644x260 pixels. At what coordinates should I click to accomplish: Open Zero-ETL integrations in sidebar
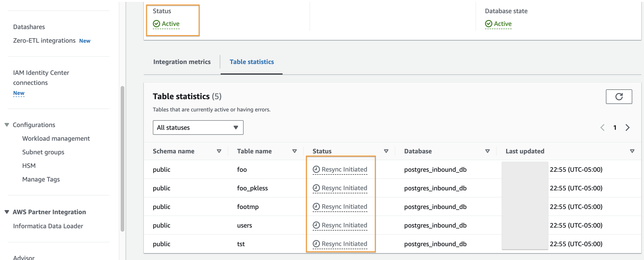(44, 41)
